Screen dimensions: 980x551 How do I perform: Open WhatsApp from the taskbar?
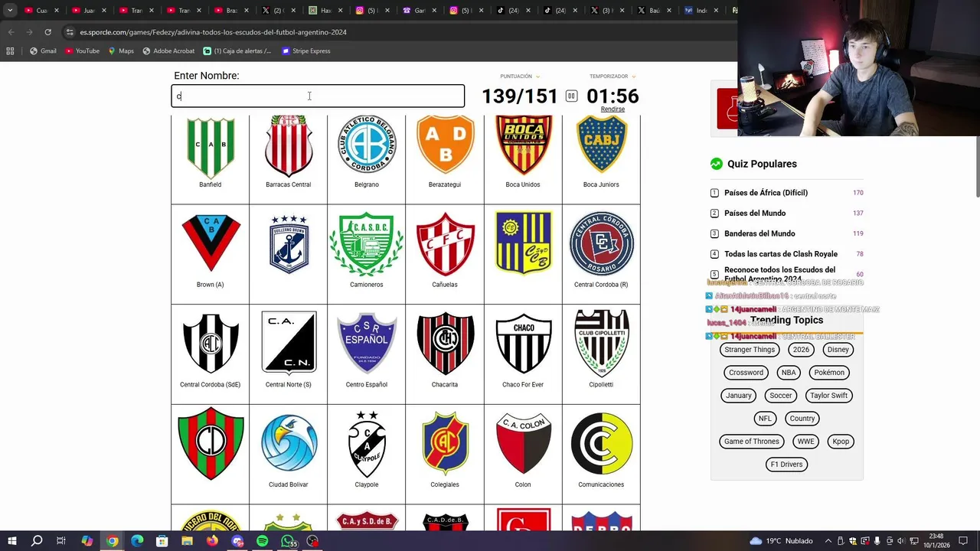[x=288, y=541]
